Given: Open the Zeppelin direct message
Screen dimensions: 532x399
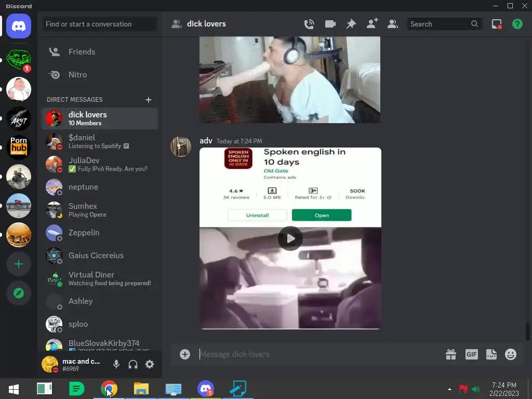Looking at the screenshot, I should click(x=100, y=233).
